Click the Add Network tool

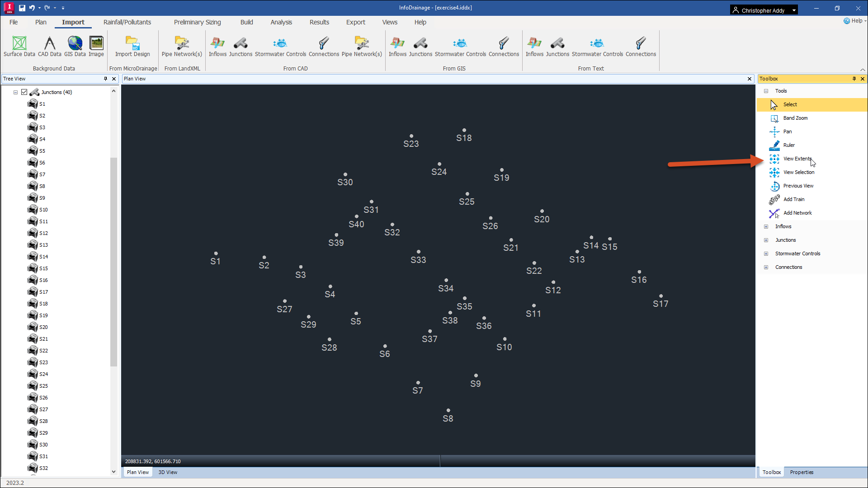click(x=797, y=213)
